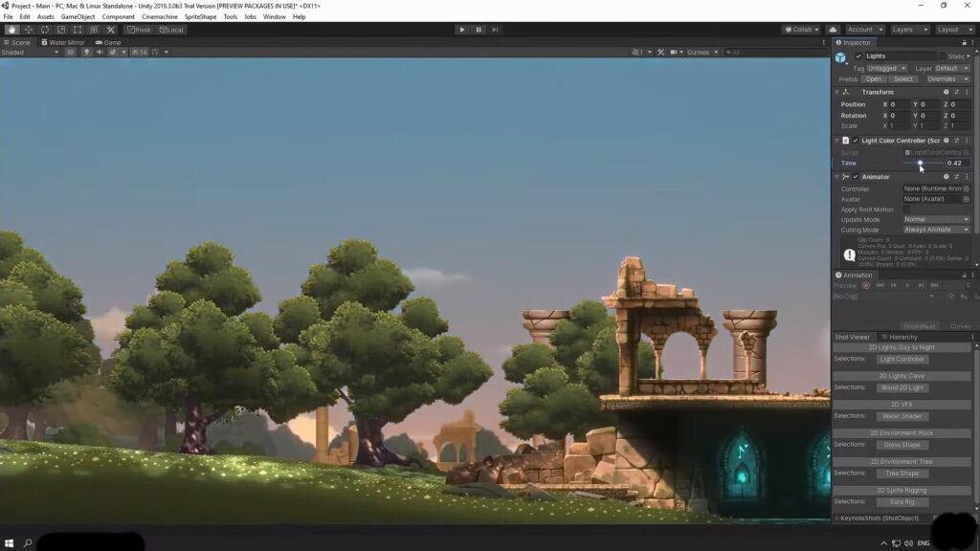The width and height of the screenshot is (980, 551).
Task: Pick Avatar with object picker icon
Action: pos(967,199)
